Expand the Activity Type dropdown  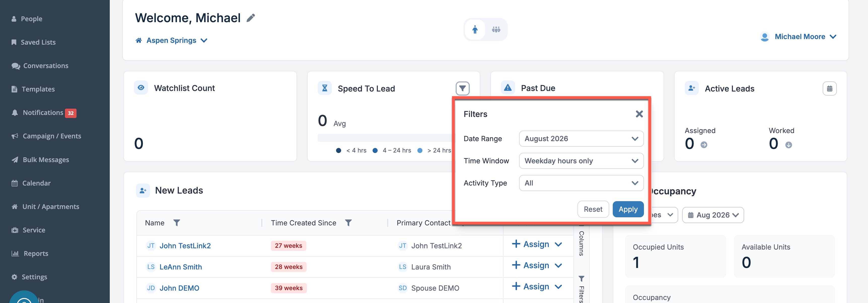tap(581, 183)
